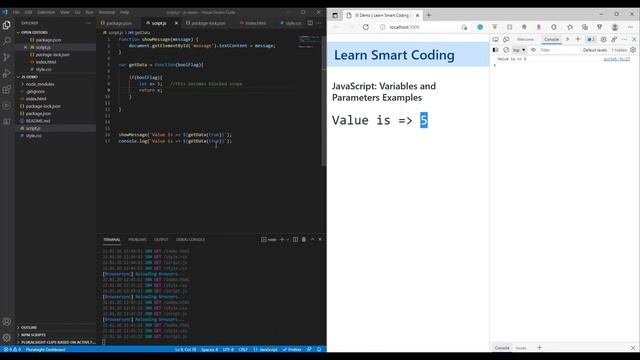Maximize the terminal panel with up chevron
Viewport: 640px width, 360px height.
coord(313,240)
